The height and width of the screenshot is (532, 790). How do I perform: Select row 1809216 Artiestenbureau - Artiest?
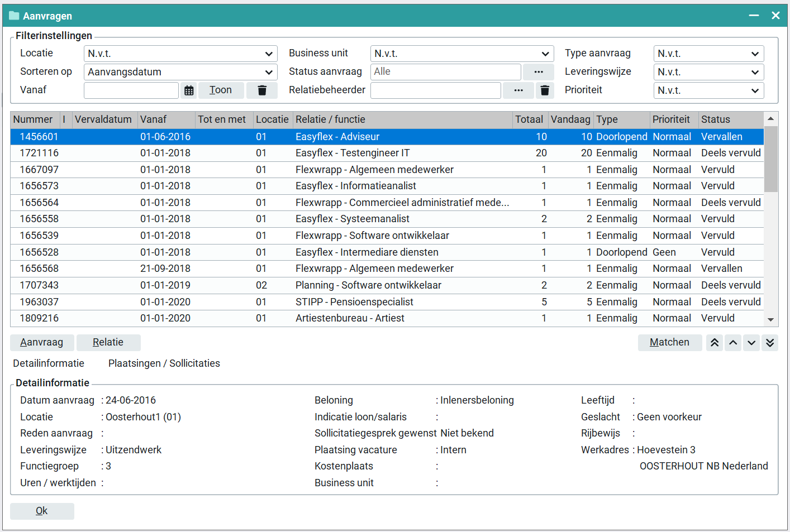387,319
